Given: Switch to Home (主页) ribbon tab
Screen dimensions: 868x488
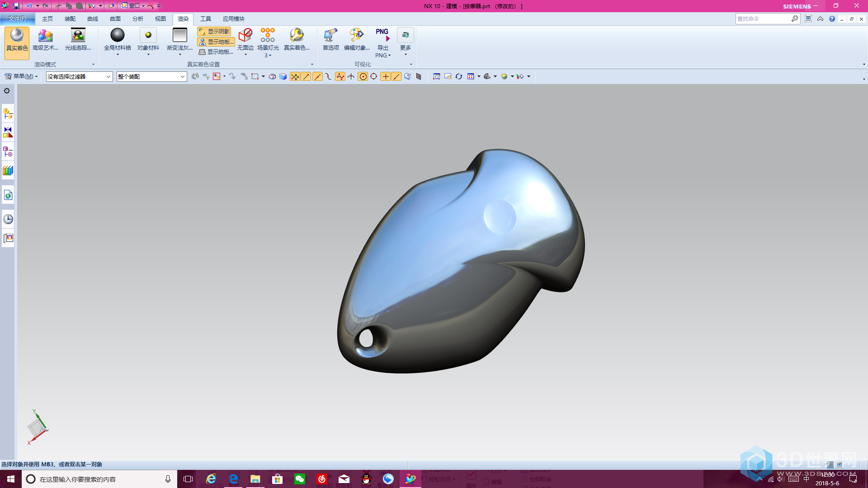Looking at the screenshot, I should click(x=47, y=19).
